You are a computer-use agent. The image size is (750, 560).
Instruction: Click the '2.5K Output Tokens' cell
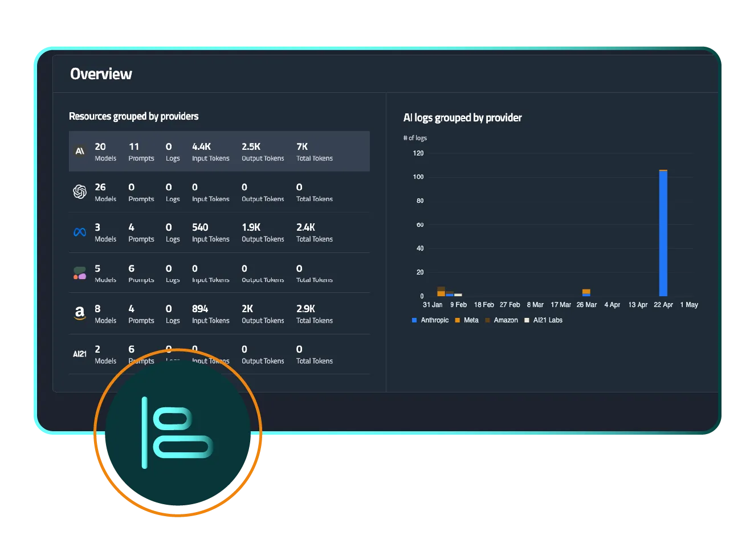click(x=263, y=152)
